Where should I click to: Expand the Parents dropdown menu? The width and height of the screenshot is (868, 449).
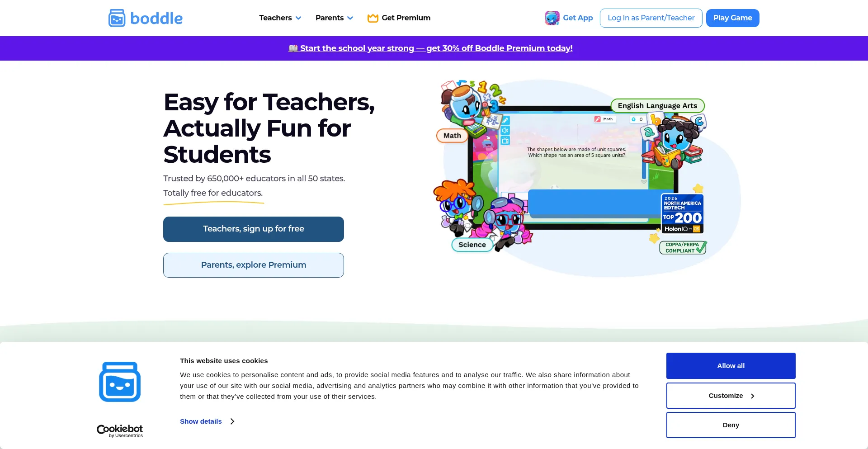335,18
